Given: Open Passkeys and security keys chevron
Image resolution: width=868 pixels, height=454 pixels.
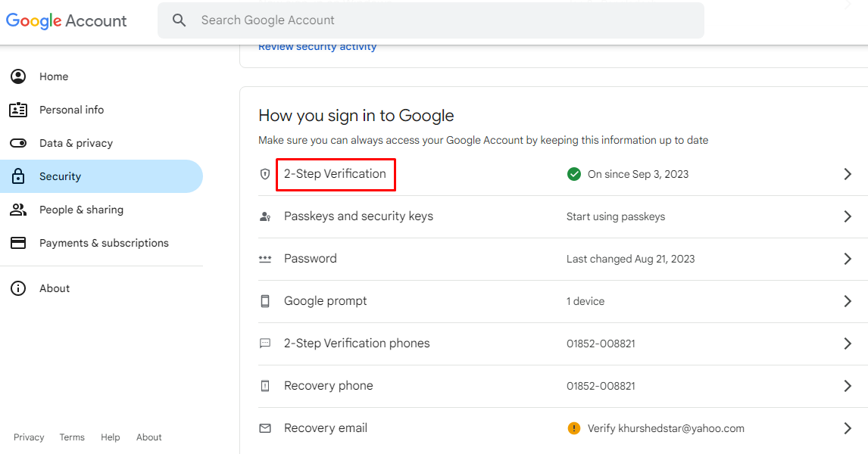Looking at the screenshot, I should tap(848, 216).
